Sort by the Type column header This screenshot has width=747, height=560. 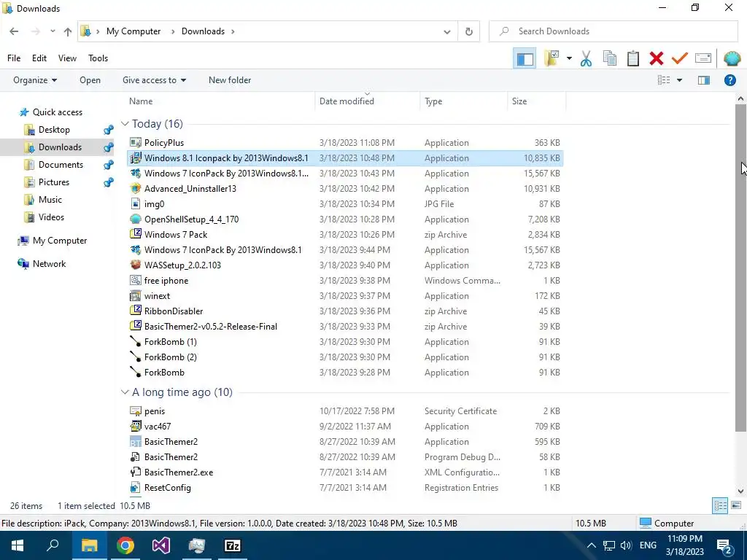point(433,101)
